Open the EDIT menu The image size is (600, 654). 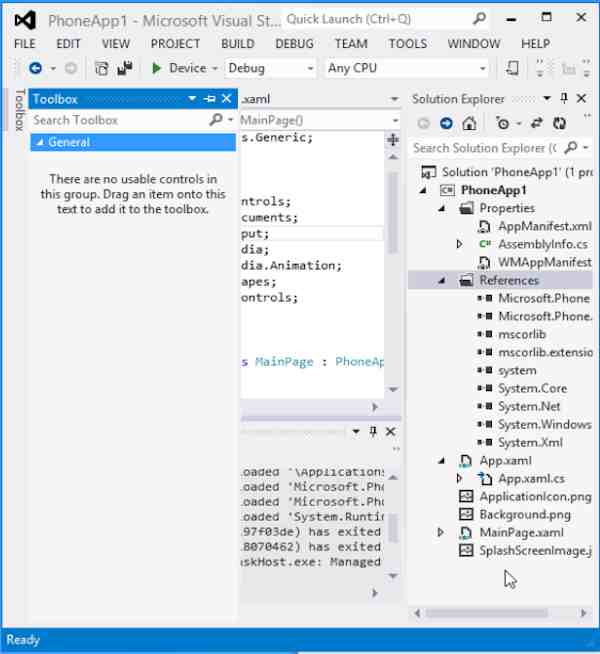tap(68, 43)
